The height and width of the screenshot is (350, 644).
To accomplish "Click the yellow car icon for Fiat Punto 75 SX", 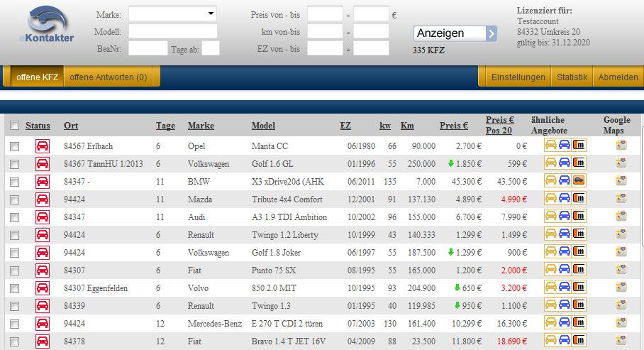I will (551, 268).
